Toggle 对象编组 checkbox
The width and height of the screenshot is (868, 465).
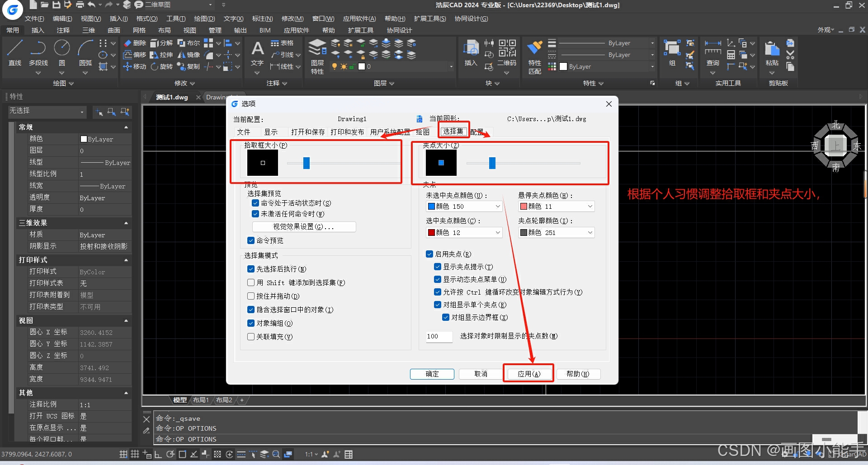[x=251, y=323]
